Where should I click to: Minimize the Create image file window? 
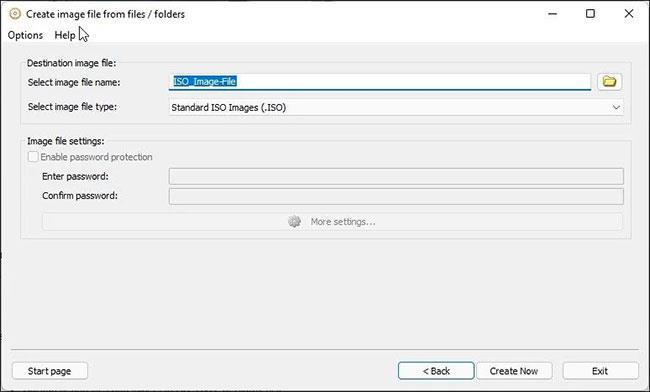553,14
